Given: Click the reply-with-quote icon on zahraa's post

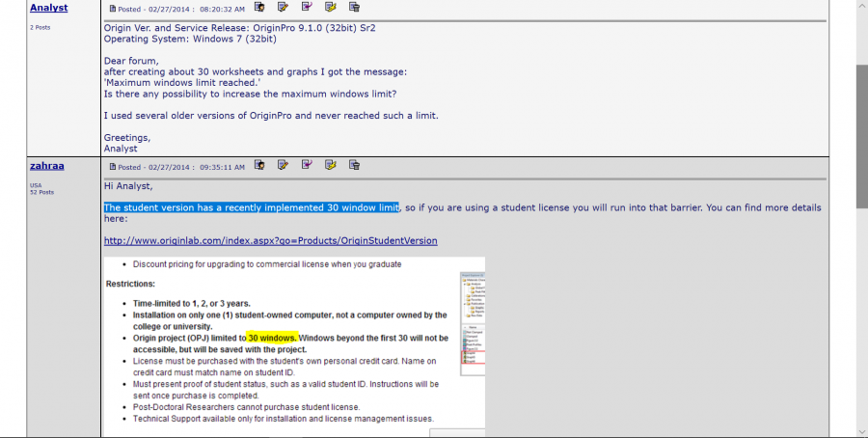Looking at the screenshot, I should coord(307,164).
